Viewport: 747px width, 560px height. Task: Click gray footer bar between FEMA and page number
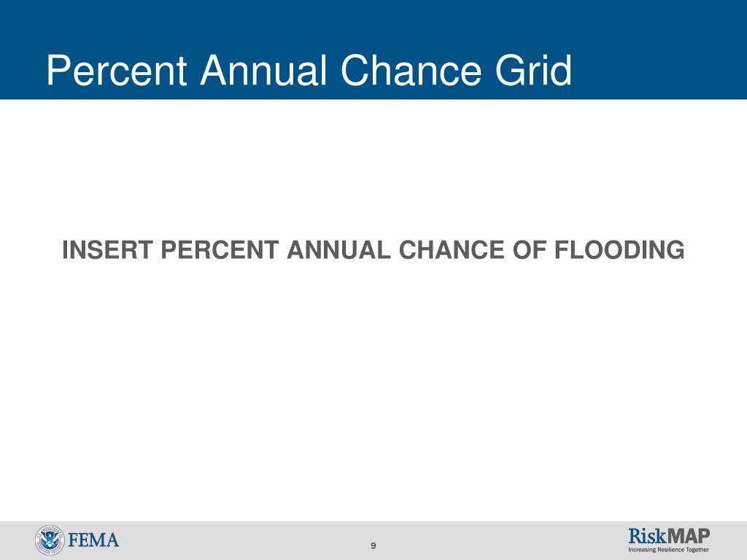pyautogui.click(x=243, y=541)
